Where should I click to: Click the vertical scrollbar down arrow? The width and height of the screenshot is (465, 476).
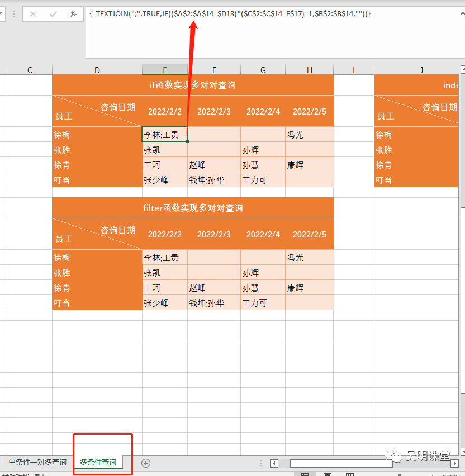(463, 451)
